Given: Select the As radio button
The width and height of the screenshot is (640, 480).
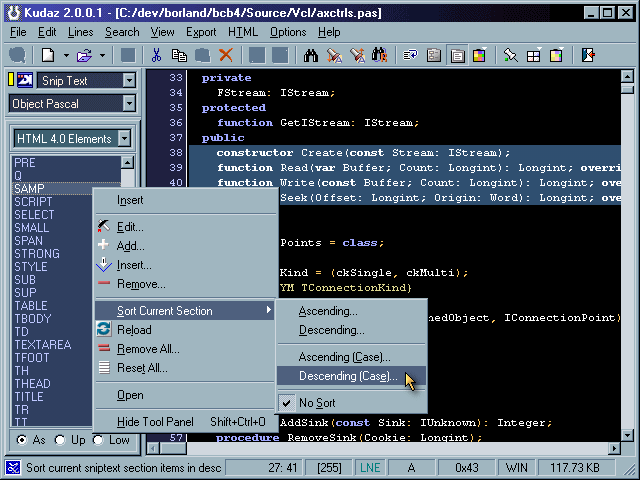Looking at the screenshot, I should (x=22, y=440).
